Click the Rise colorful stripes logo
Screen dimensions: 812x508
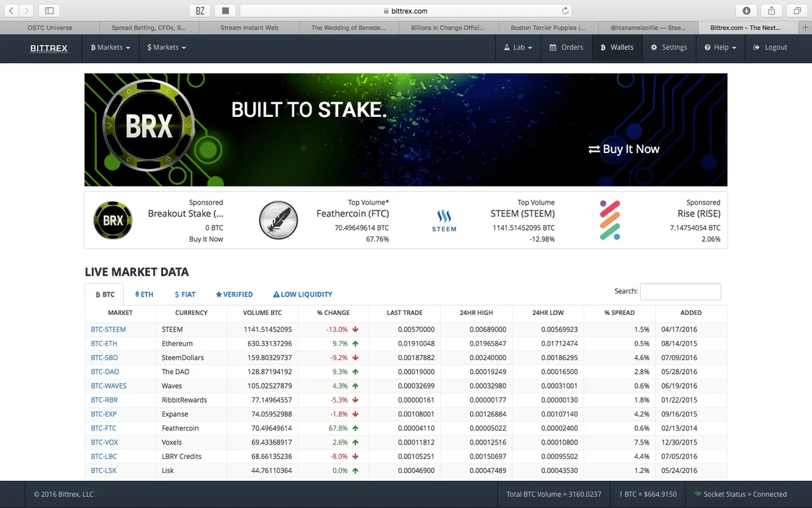610,220
